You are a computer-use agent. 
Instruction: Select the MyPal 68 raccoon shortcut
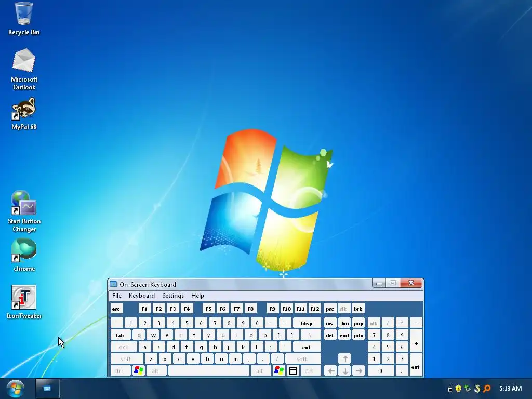pyautogui.click(x=24, y=114)
